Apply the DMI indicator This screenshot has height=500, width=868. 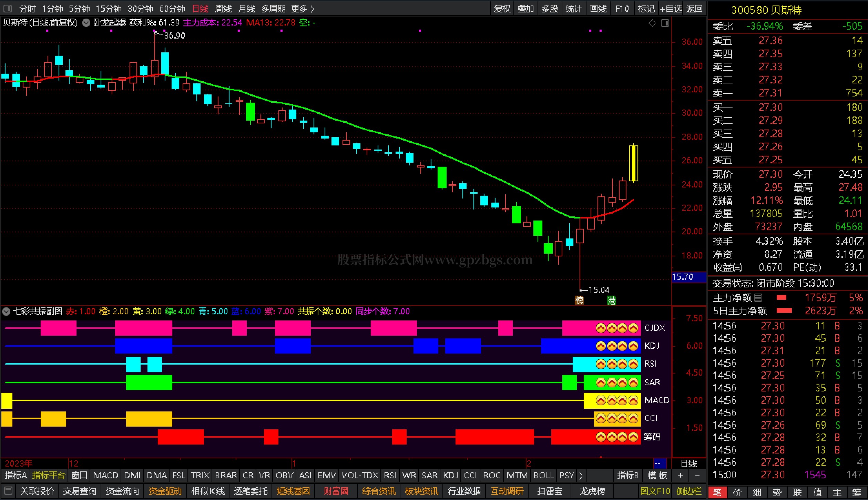132,476
